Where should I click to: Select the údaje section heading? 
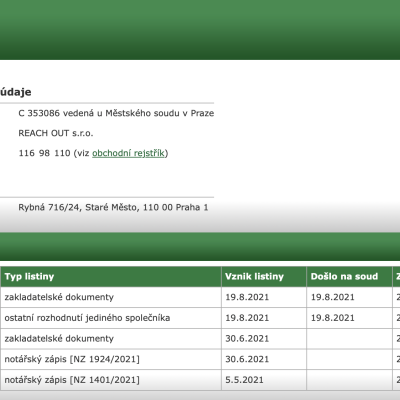tap(16, 92)
